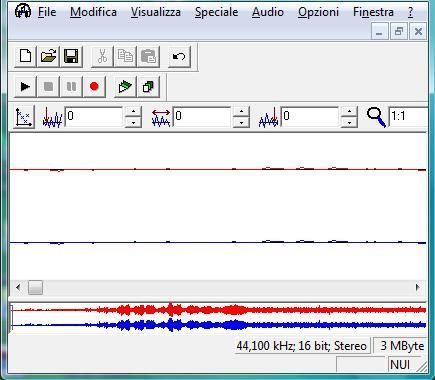Start playback with the play button
This screenshot has height=380, width=435.
tap(25, 87)
